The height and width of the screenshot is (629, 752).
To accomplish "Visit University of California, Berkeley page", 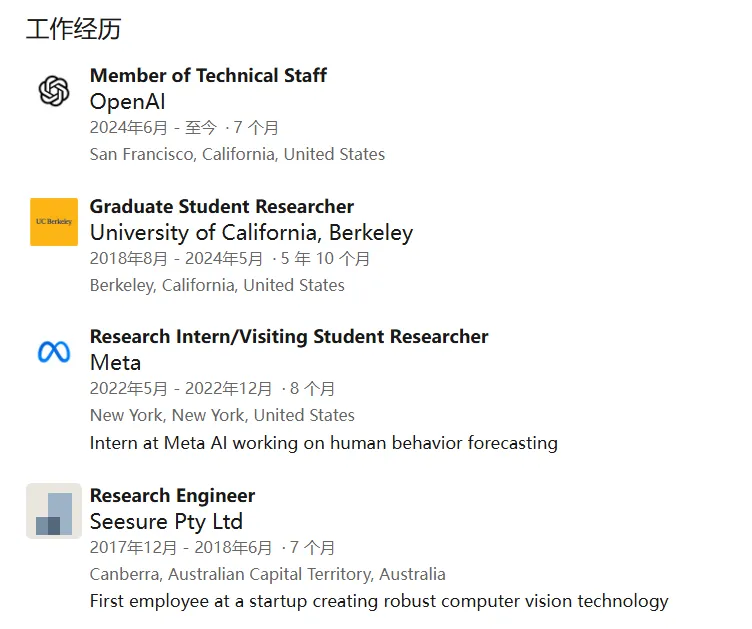I will 251,233.
